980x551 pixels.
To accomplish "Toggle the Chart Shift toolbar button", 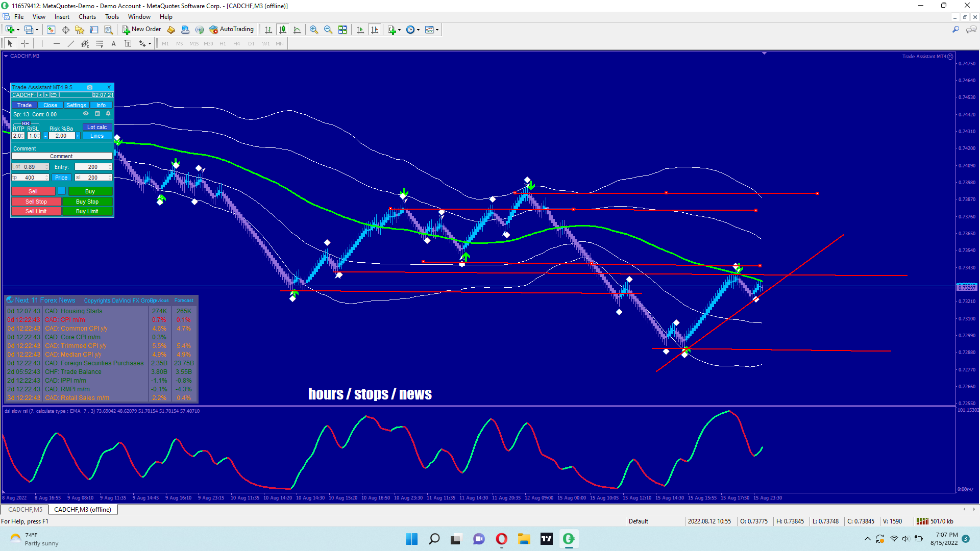I will point(375,30).
